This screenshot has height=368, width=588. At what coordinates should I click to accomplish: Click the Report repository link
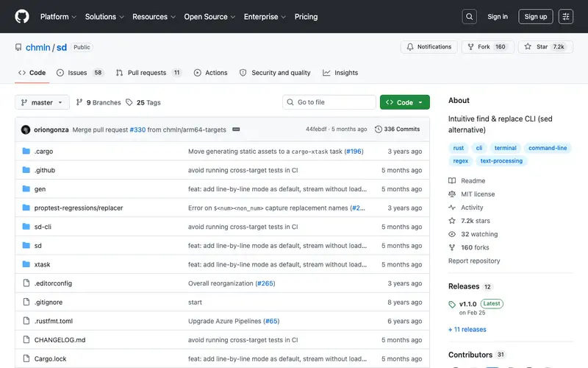[474, 261]
